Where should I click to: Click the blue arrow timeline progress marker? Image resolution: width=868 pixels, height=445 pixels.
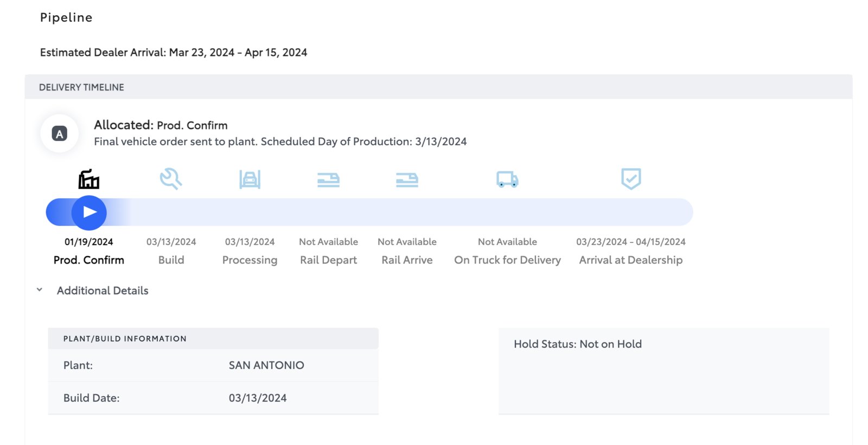click(x=89, y=212)
